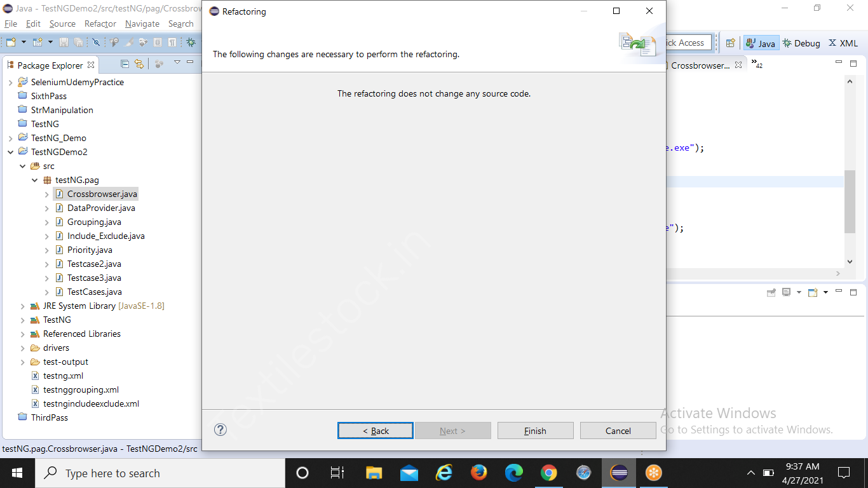Open the Navigate menu
The image size is (868, 488).
click(x=142, y=24)
